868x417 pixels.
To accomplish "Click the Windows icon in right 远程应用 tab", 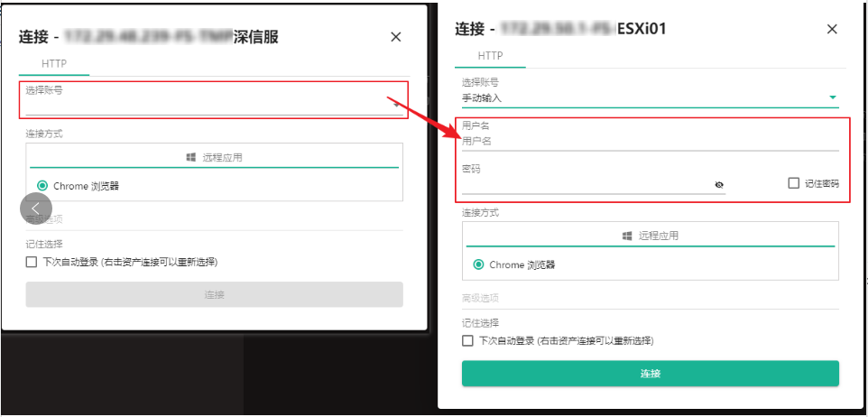I will (627, 236).
